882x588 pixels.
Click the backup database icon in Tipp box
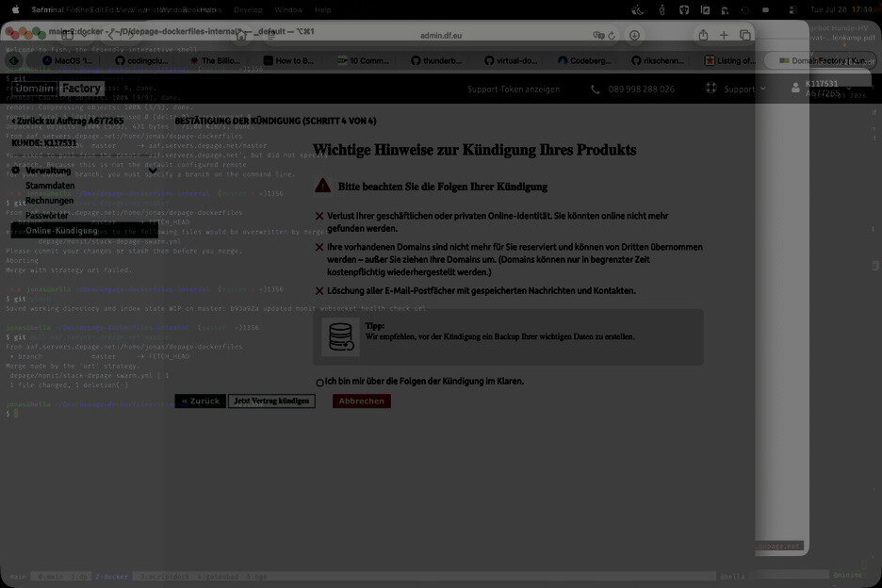click(x=340, y=336)
